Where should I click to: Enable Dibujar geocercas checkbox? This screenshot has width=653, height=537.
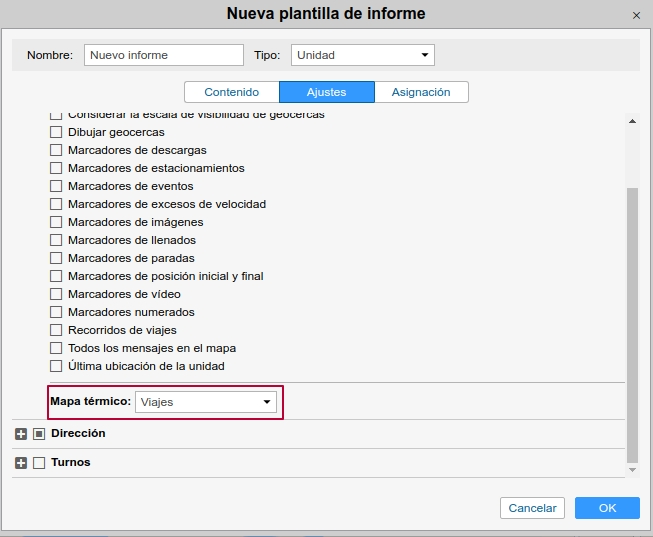(x=56, y=132)
